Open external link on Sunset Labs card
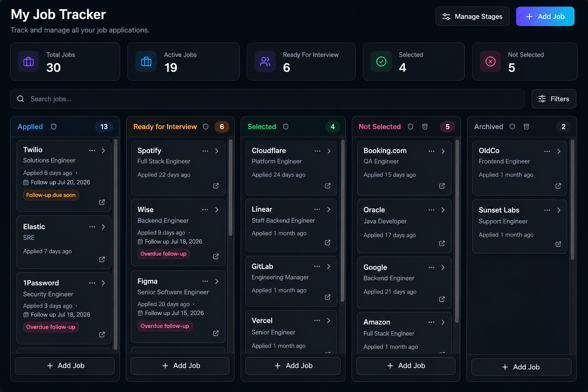 tap(558, 244)
